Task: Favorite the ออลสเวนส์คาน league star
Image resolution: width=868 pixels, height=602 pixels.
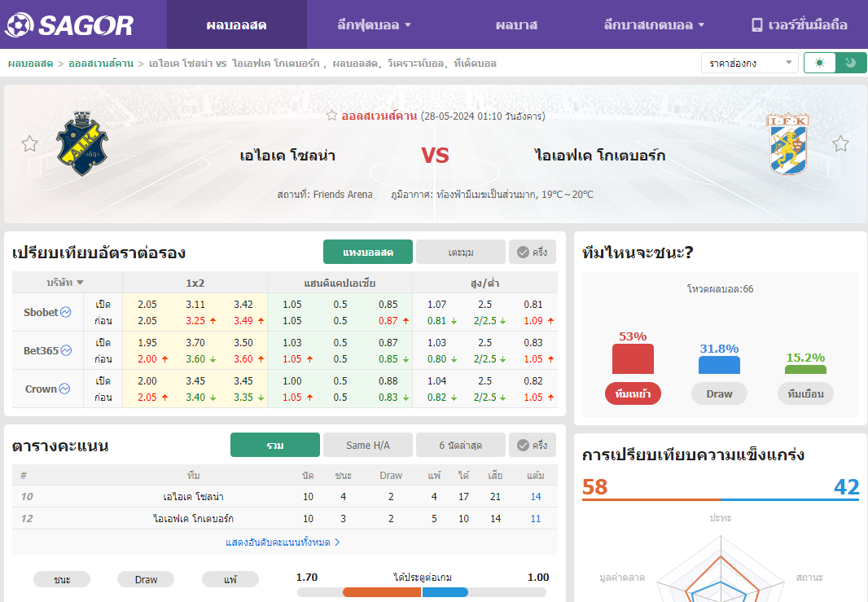Action: pos(331,116)
